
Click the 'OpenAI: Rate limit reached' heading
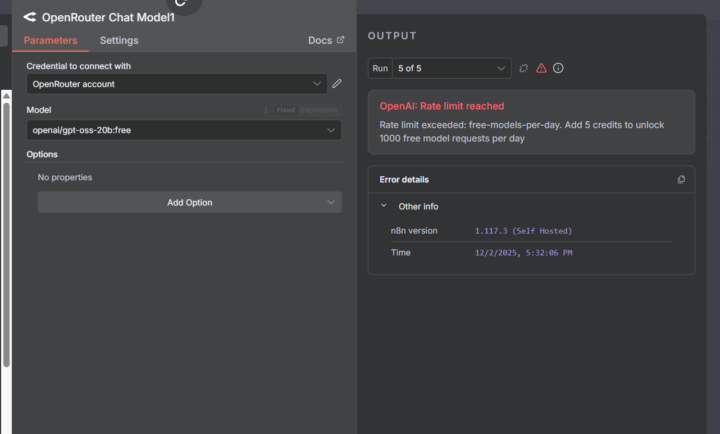(x=442, y=106)
